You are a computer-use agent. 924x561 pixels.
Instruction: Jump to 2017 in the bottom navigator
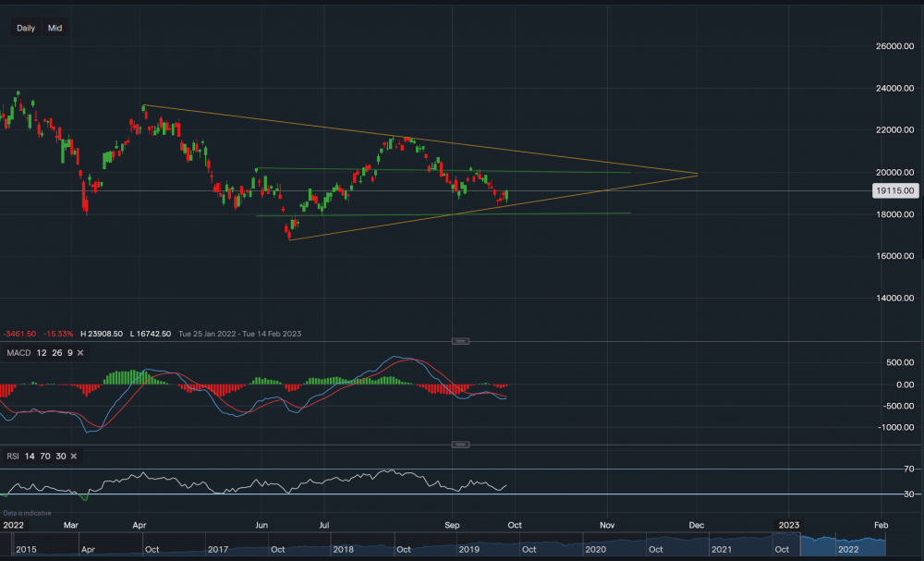218,548
